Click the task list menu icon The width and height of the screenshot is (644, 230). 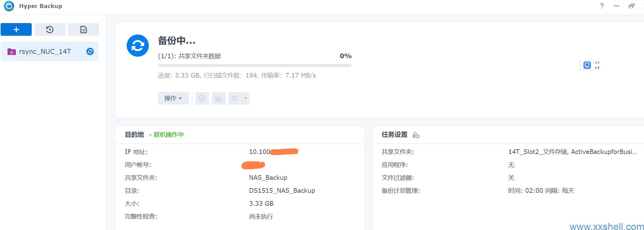coord(235,99)
